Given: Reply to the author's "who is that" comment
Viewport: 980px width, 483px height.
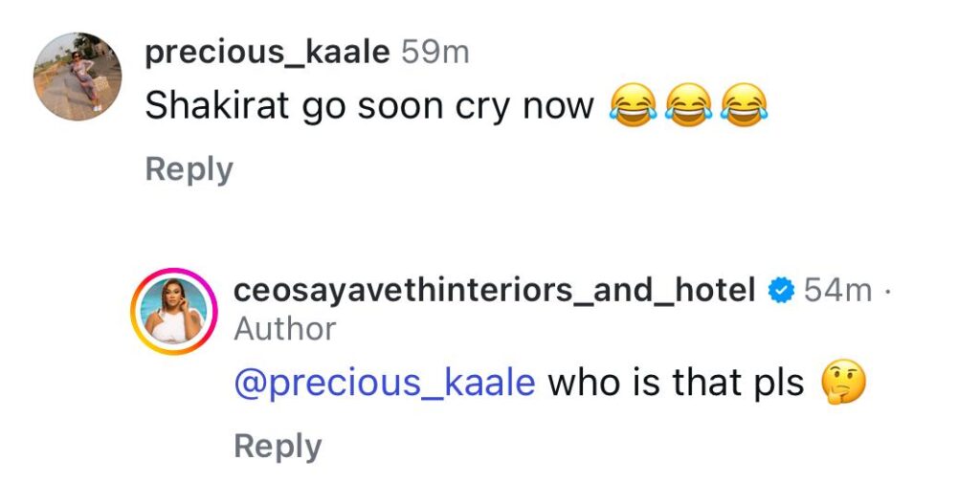Looking at the screenshot, I should click(278, 446).
